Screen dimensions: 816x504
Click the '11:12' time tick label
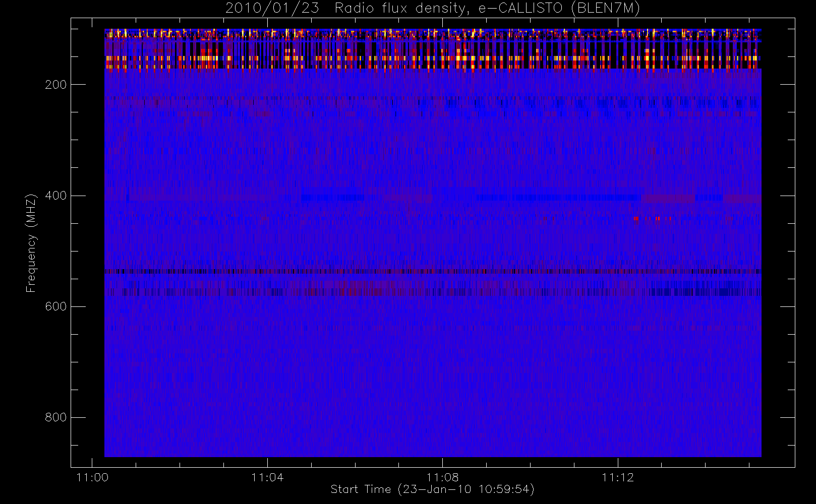click(x=618, y=477)
